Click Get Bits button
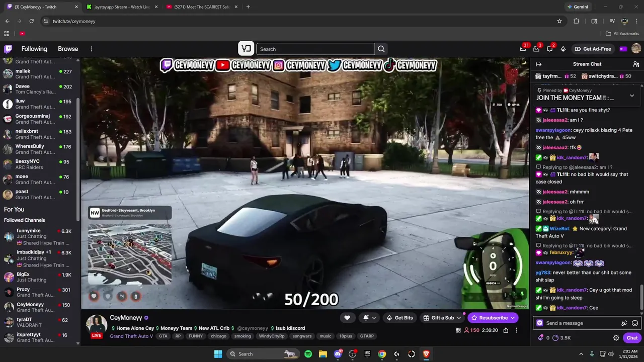The height and width of the screenshot is (362, 644). 399,318
